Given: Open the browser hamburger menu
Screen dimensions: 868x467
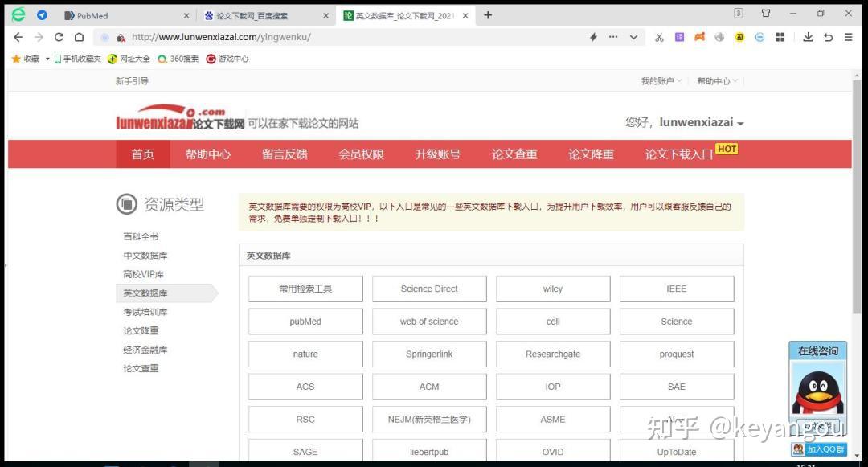Looking at the screenshot, I should point(848,37).
